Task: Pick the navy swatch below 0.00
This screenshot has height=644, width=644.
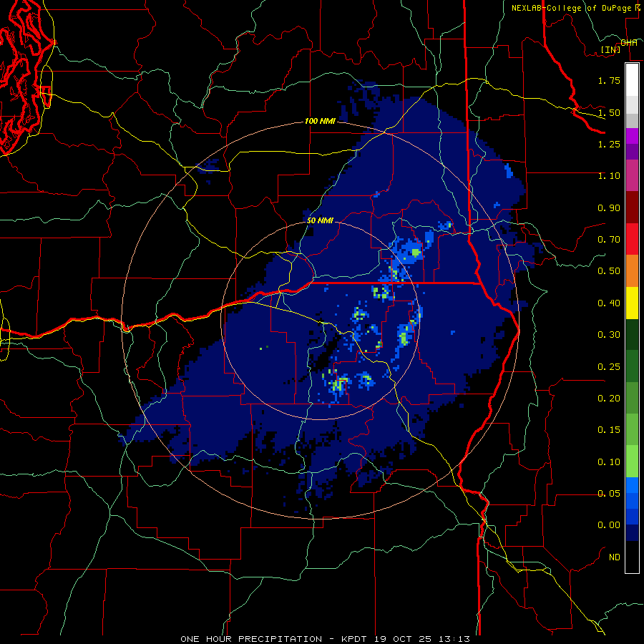Action: point(632,533)
